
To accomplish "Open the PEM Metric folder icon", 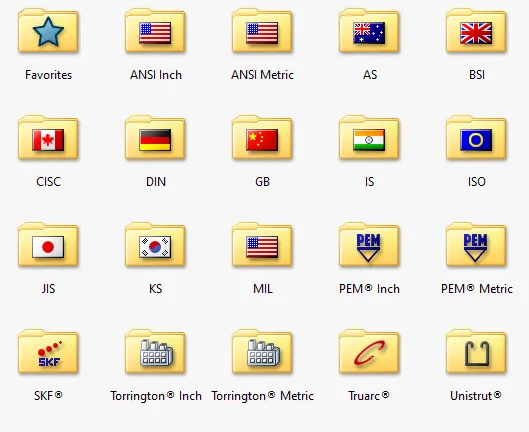I will pyautogui.click(x=476, y=245).
